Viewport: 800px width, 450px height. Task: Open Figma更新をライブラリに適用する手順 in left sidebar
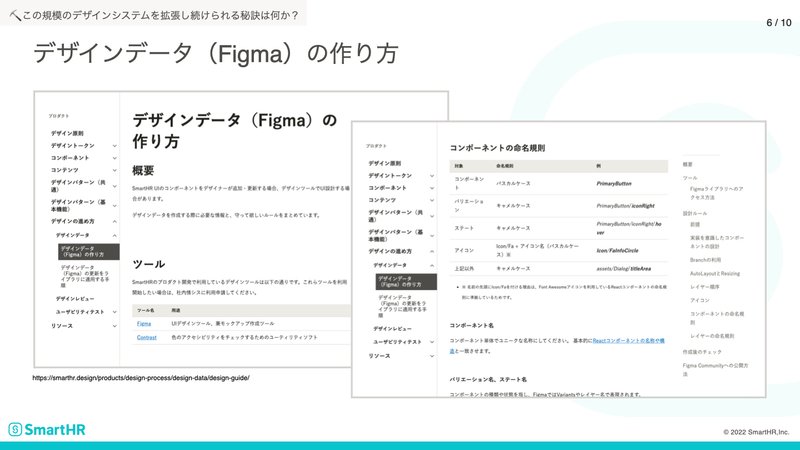pyautogui.click(x=85, y=276)
